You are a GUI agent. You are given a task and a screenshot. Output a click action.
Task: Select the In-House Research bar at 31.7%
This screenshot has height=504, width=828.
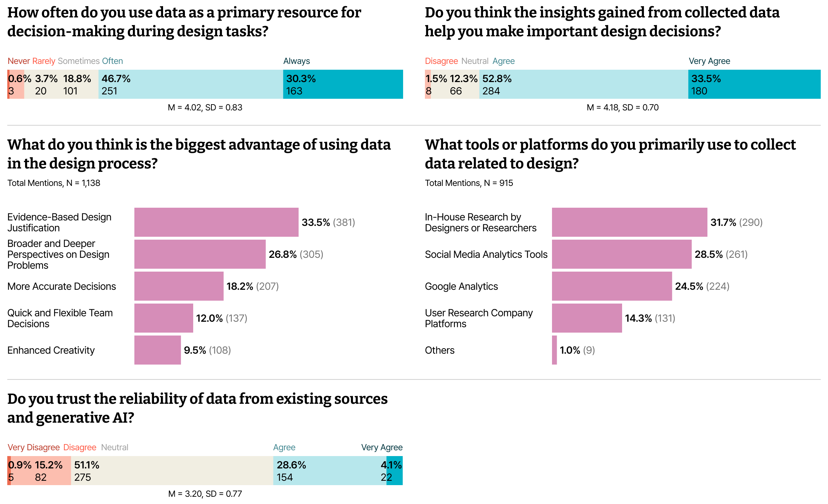[630, 222]
